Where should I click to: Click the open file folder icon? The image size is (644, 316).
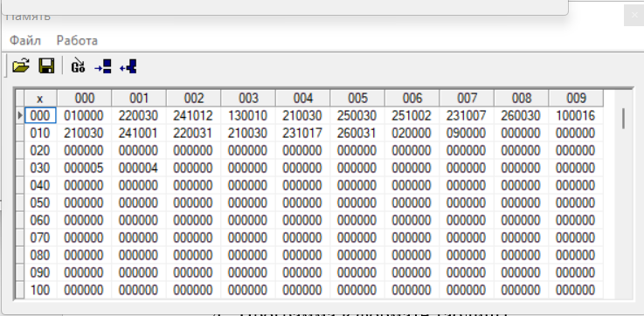(21, 65)
